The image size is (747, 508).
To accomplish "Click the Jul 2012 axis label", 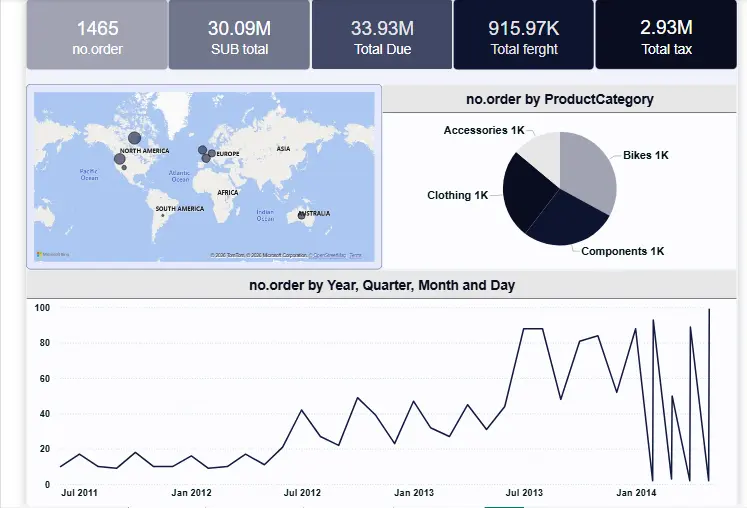I will (x=302, y=493).
